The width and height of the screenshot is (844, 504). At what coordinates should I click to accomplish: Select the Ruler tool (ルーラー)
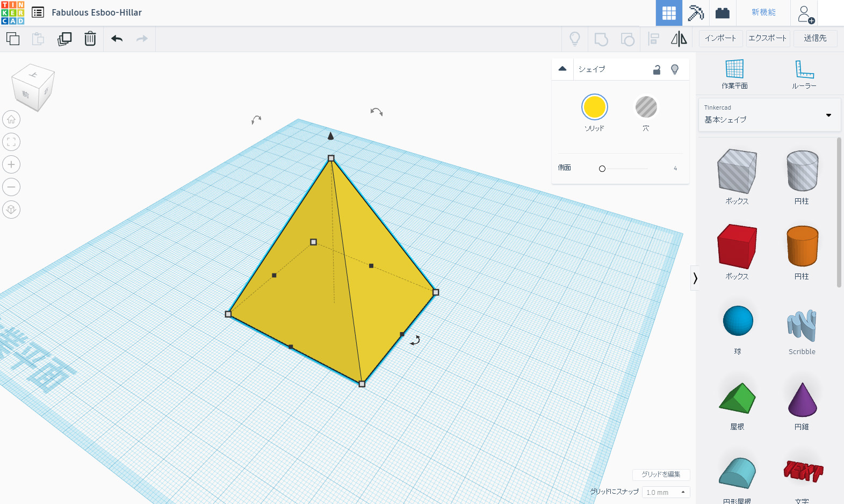[x=804, y=74]
